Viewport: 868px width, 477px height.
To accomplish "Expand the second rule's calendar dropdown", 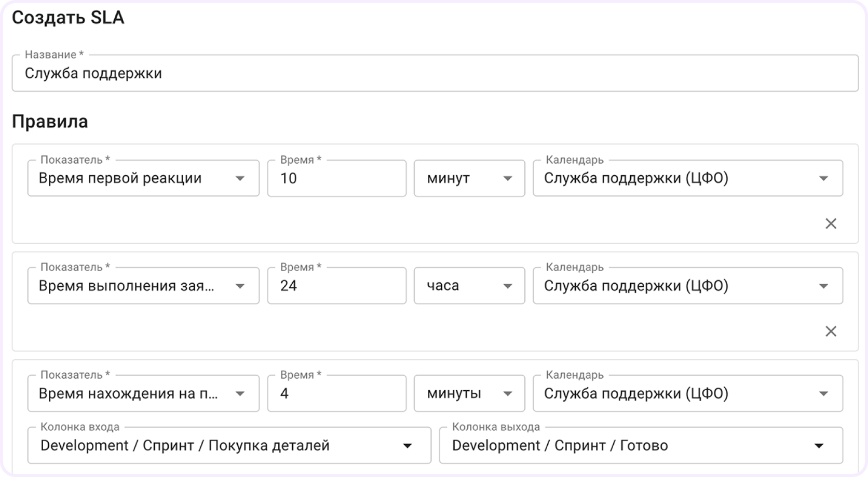I will coord(687,286).
